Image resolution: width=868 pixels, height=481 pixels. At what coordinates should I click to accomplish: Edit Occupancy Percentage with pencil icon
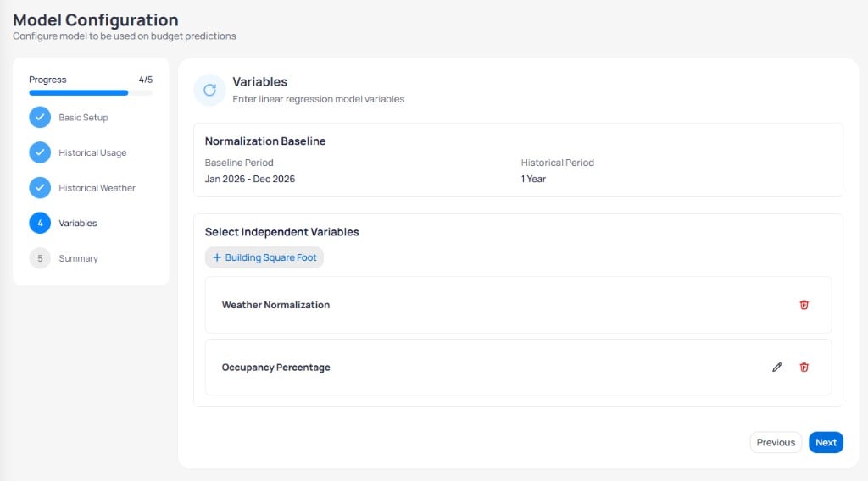coord(776,368)
